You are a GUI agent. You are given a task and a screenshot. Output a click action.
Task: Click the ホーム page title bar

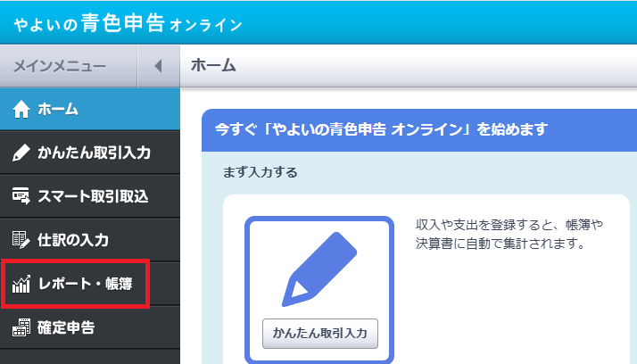coord(213,66)
